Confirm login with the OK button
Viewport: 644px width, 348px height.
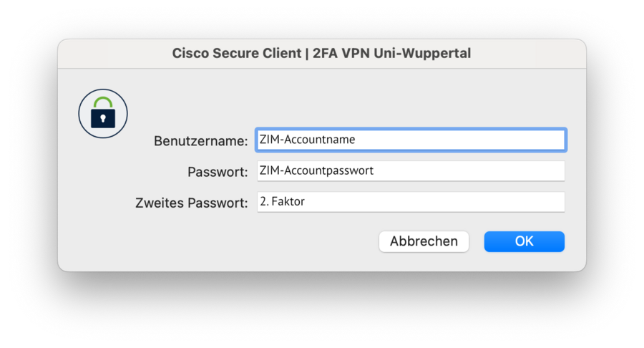pyautogui.click(x=524, y=241)
